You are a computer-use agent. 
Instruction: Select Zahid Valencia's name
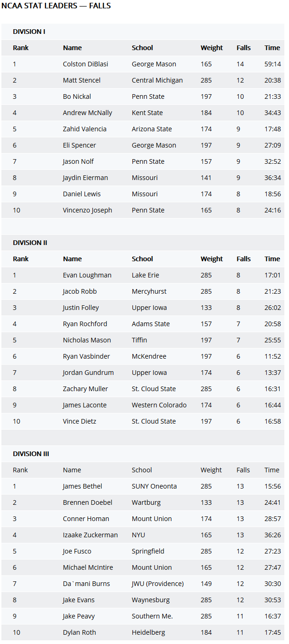coord(85,129)
